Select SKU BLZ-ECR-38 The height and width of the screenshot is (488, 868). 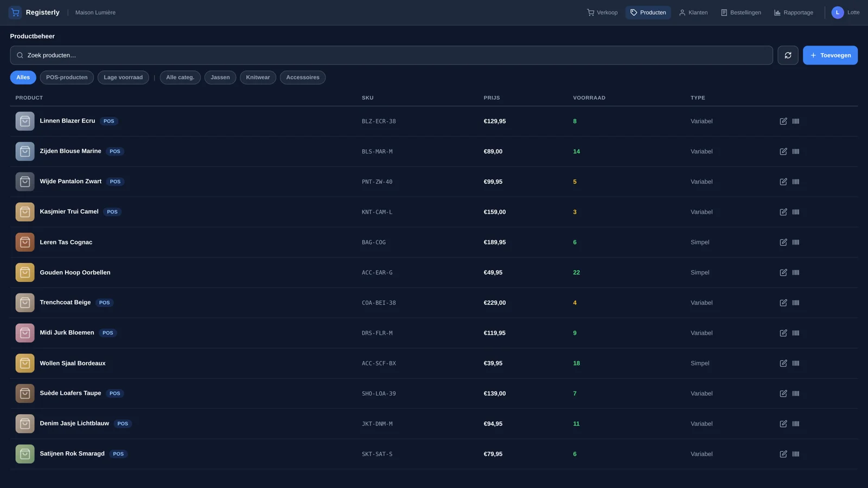379,121
